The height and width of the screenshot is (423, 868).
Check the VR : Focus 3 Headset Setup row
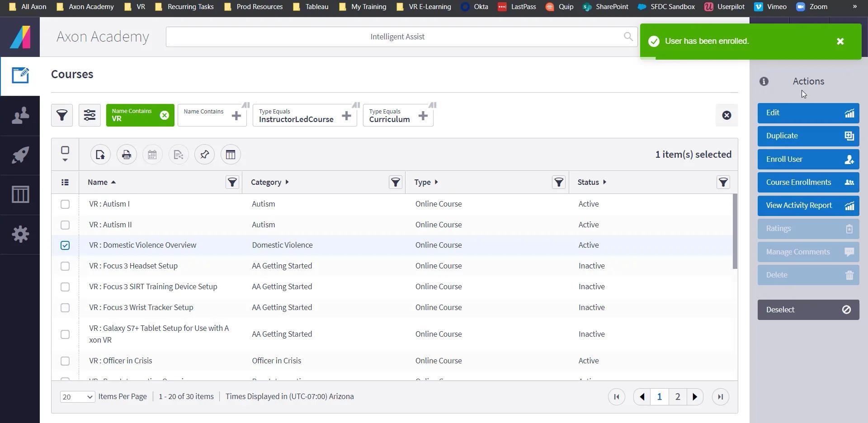[x=65, y=266]
